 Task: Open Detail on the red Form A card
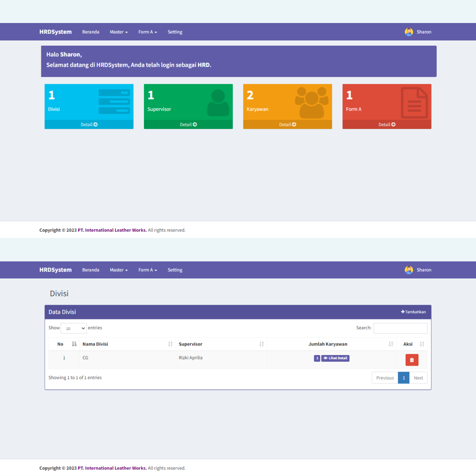pos(387,125)
